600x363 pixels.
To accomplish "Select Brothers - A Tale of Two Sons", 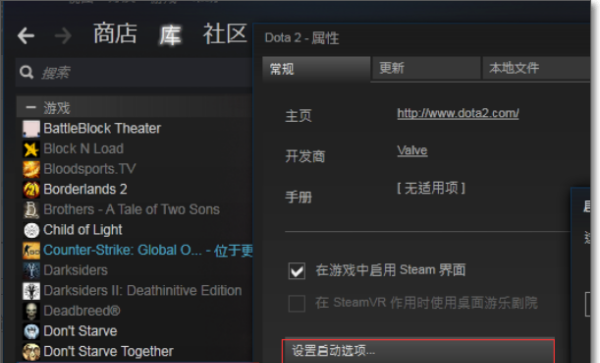I will tap(132, 209).
